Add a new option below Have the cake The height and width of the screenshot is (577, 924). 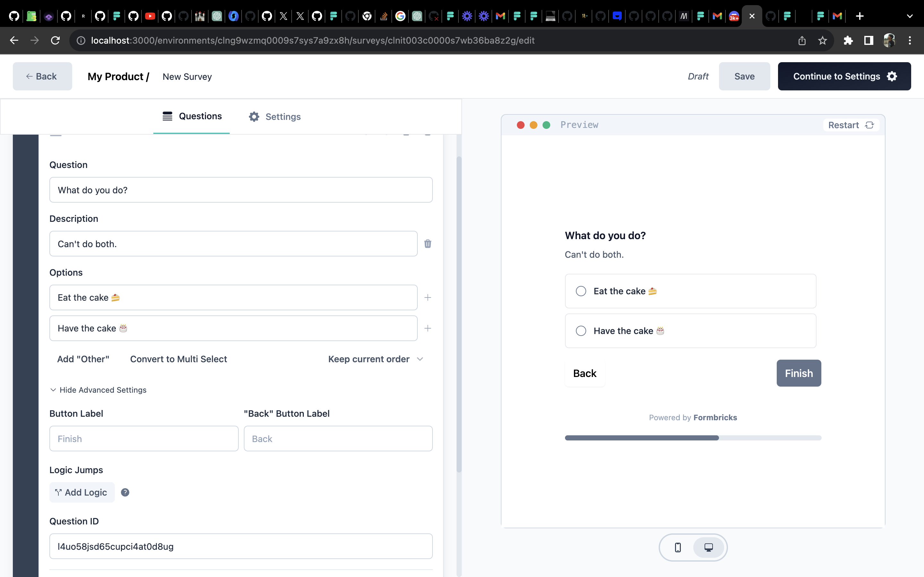[x=428, y=328]
